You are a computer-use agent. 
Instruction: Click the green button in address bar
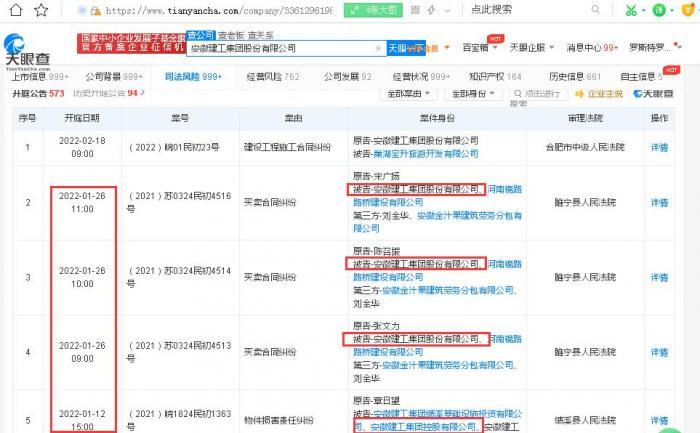pyautogui.click(x=373, y=10)
